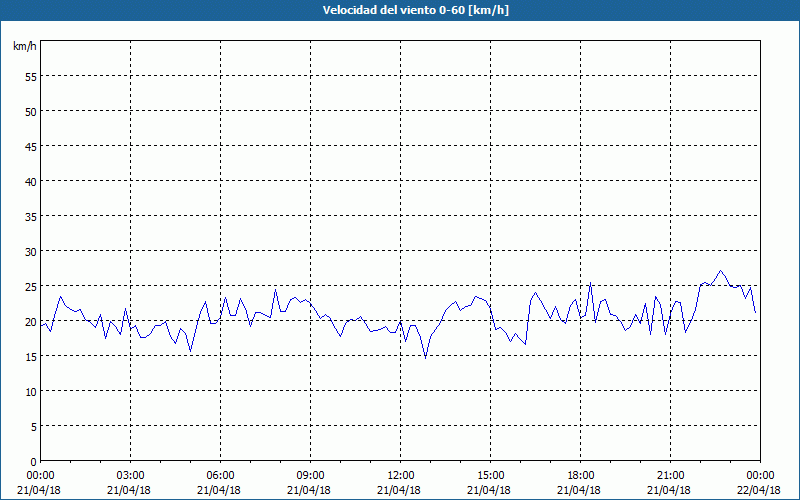Click y-axis tick label '20'
This screenshot has width=800, height=500.
31,321
